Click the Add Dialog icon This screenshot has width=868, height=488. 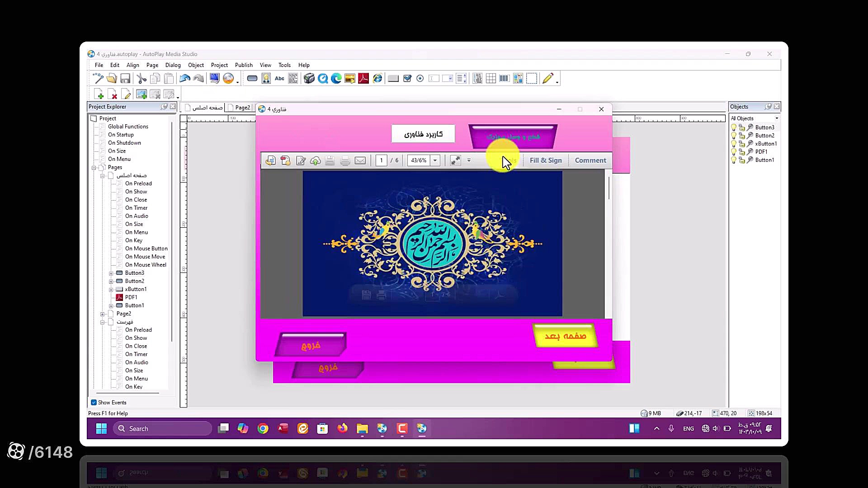coord(142,94)
